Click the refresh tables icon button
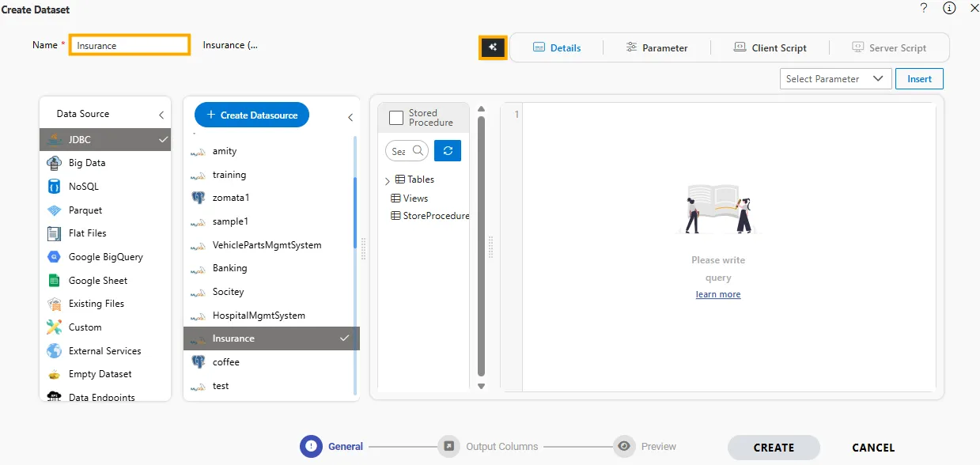Screen dimensions: 980x465 (448, 150)
